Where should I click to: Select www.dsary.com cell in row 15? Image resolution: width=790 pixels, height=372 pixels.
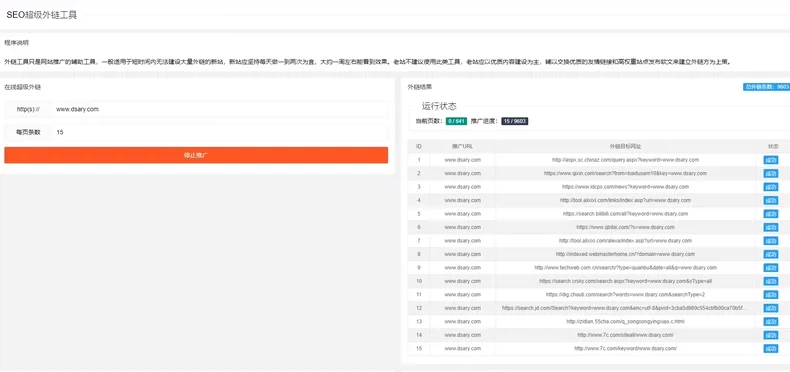(x=463, y=348)
